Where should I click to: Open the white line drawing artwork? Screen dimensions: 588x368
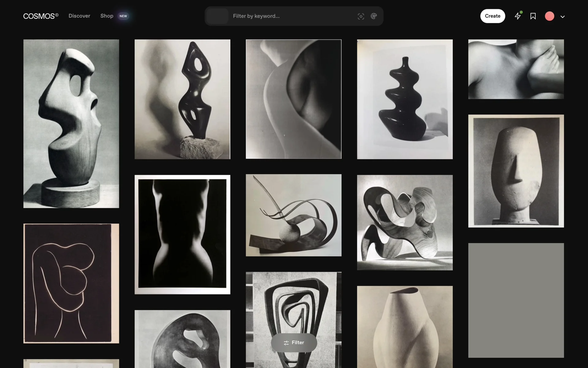point(71,283)
